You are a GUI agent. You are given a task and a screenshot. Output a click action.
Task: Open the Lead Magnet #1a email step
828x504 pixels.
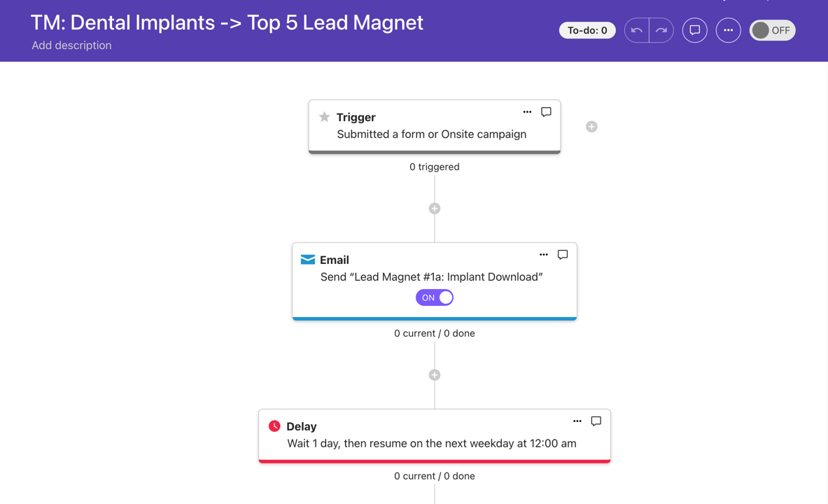coord(431,276)
